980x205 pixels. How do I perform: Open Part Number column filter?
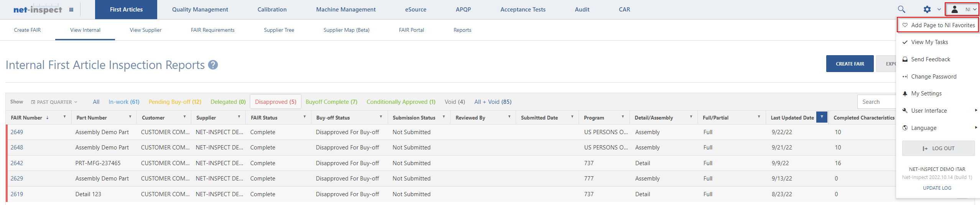tap(130, 116)
